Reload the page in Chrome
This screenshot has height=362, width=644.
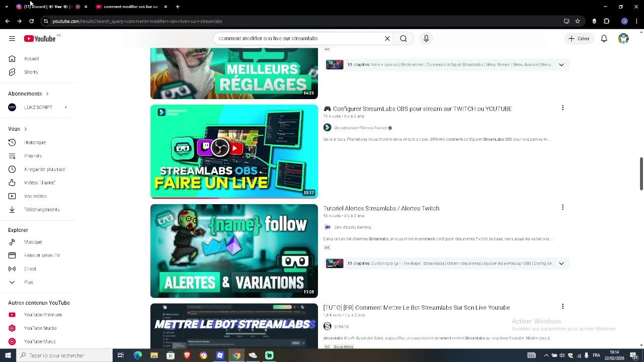31,21
